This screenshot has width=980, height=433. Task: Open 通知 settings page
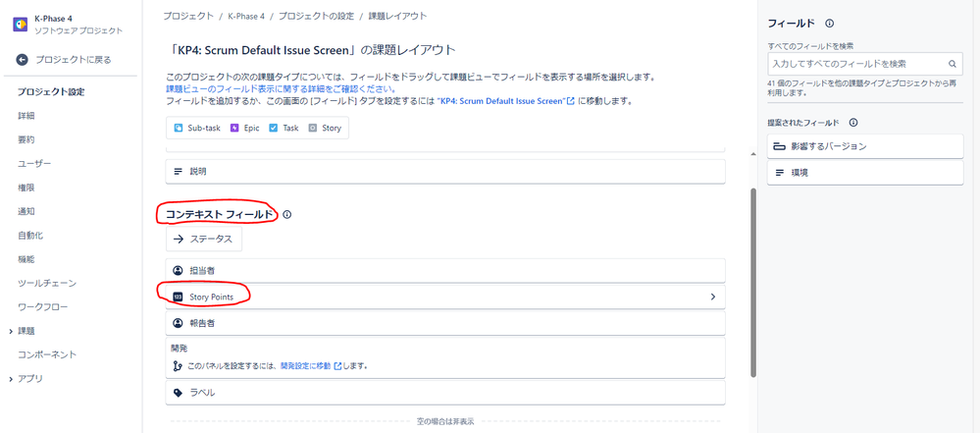(x=26, y=211)
